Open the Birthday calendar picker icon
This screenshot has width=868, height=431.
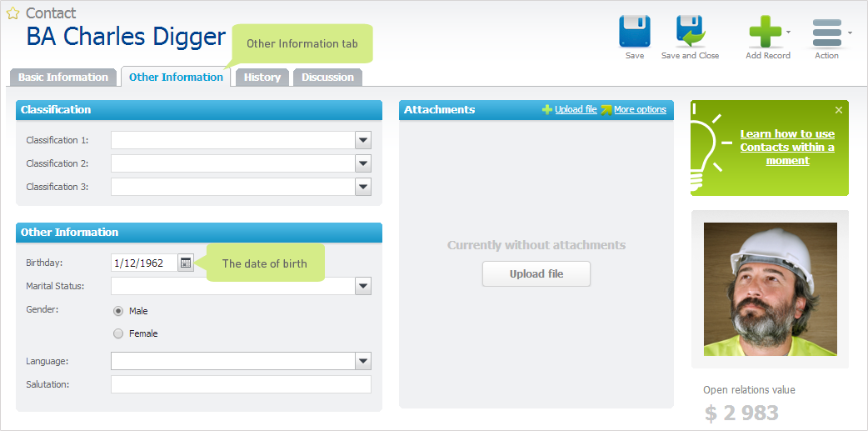(186, 263)
